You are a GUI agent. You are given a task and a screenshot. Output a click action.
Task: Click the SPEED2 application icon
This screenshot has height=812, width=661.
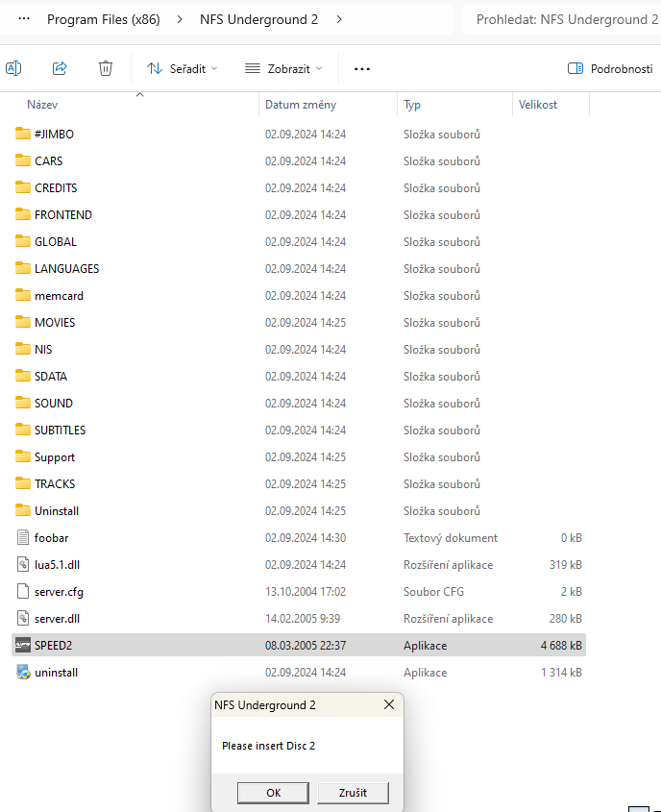(x=23, y=645)
